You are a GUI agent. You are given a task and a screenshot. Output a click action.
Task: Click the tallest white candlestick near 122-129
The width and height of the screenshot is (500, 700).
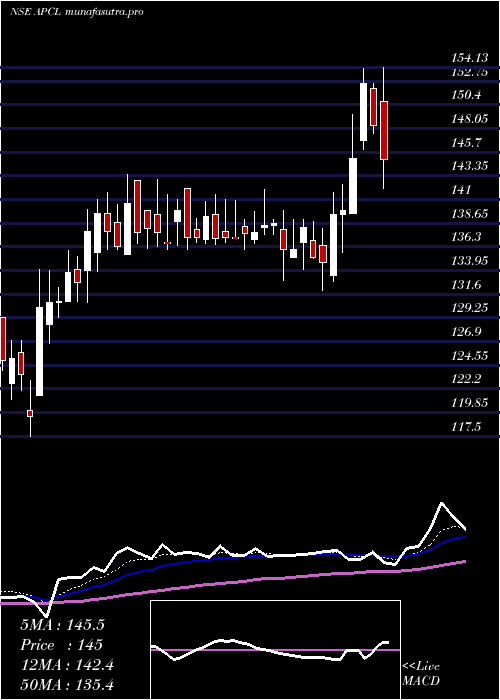click(40, 351)
